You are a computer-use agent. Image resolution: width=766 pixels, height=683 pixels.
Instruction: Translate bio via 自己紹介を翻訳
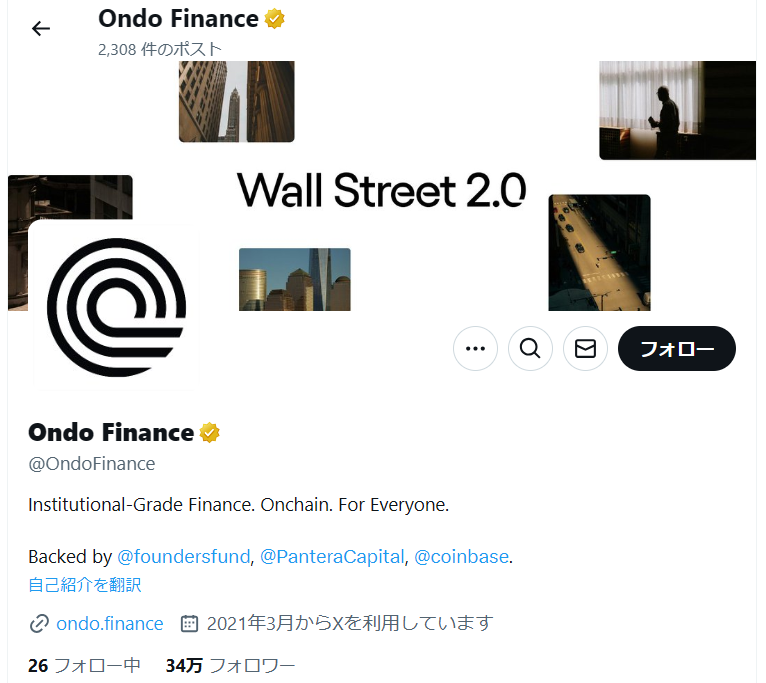(85, 585)
